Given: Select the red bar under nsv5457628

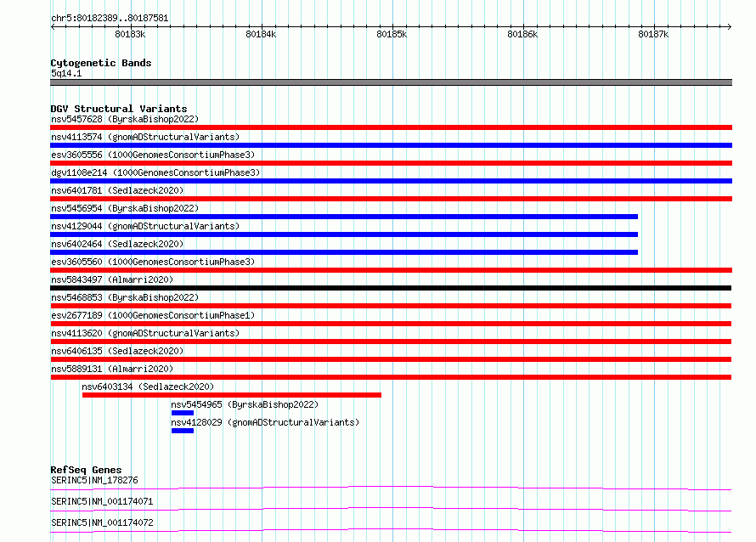Looking at the screenshot, I should click(391, 127).
